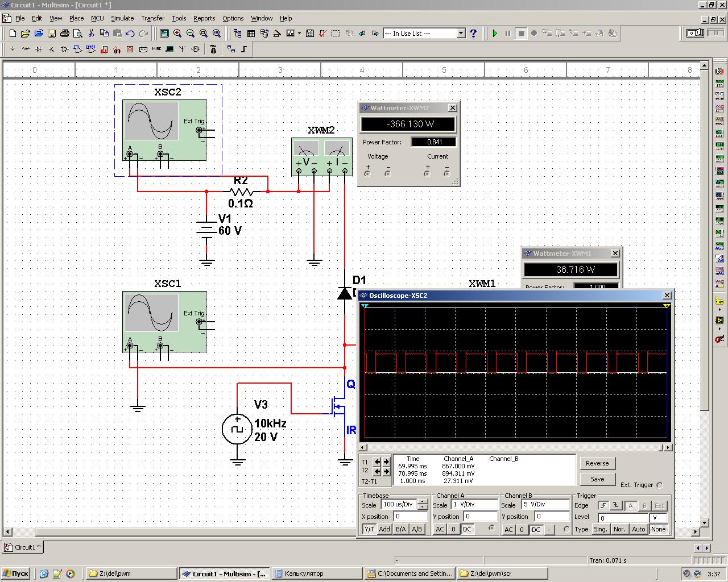Select the Channel B terminal radio button
728x582 pixels.
point(566,529)
